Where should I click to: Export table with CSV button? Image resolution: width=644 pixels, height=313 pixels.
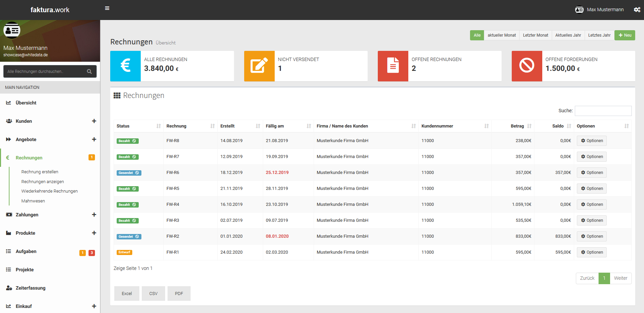click(x=153, y=294)
